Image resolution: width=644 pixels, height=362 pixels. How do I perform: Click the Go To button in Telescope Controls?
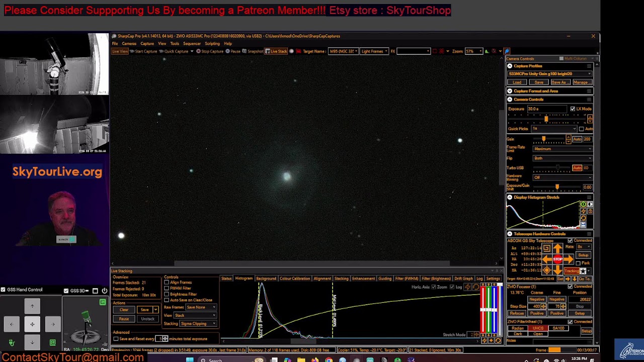(x=585, y=279)
